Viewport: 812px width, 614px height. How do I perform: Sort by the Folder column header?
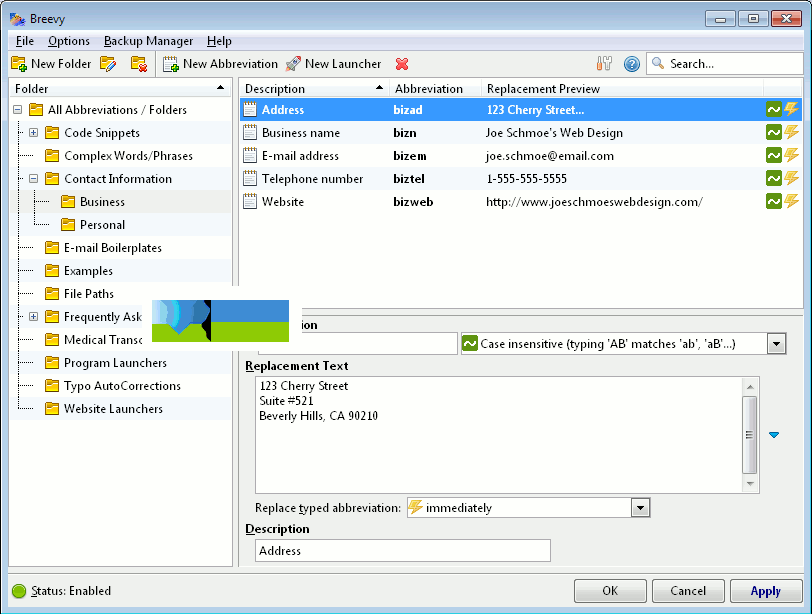[x=120, y=89]
